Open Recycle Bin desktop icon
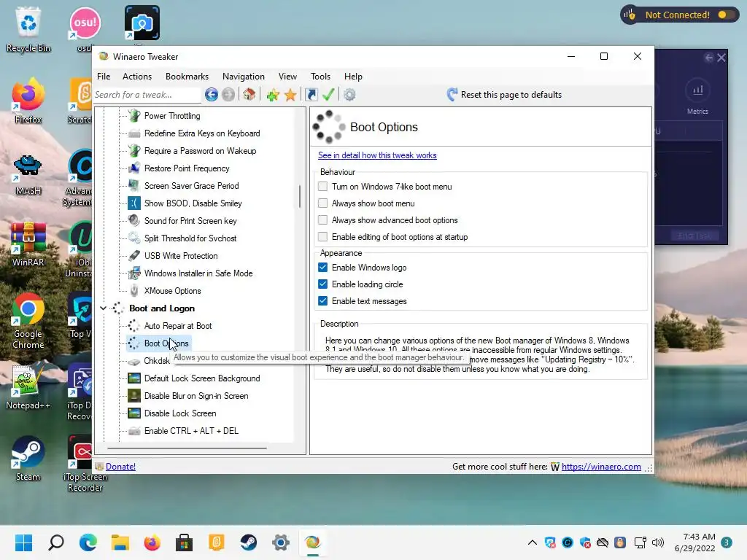Screen dimensions: 747x560 [28, 29]
